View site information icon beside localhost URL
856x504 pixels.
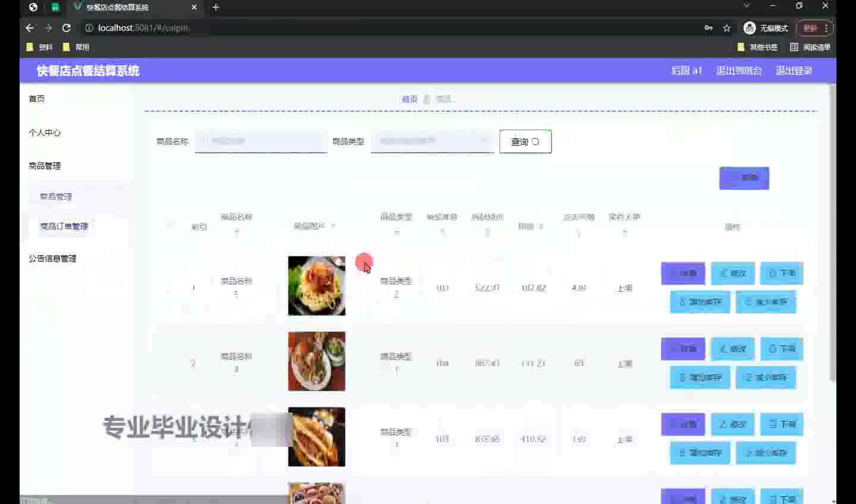89,28
